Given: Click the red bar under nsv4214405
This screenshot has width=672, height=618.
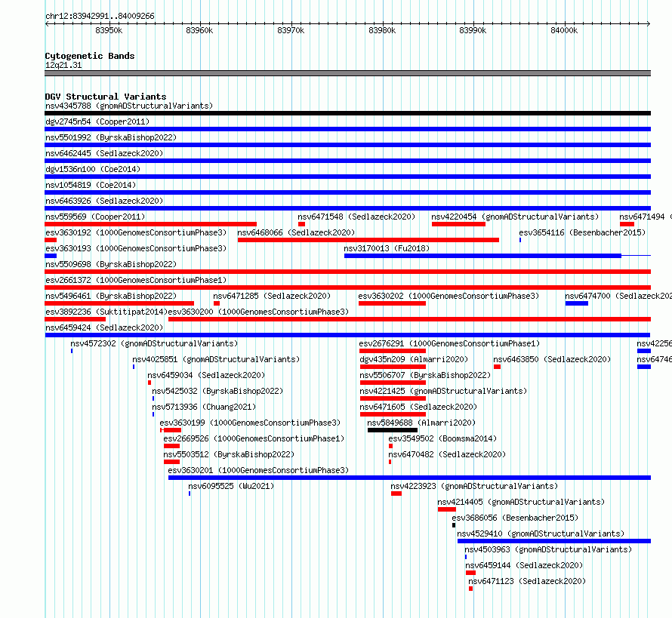Looking at the screenshot, I should [x=447, y=509].
